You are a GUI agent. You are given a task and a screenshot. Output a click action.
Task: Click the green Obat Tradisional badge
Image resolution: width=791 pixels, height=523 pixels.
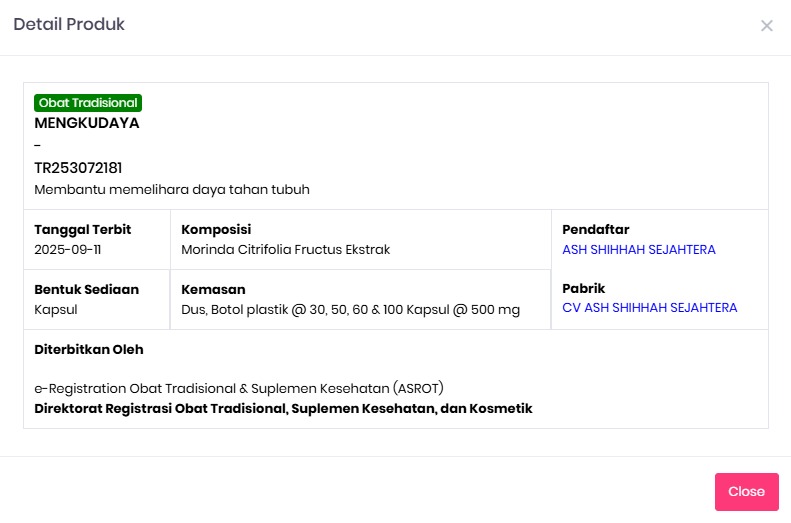point(88,103)
